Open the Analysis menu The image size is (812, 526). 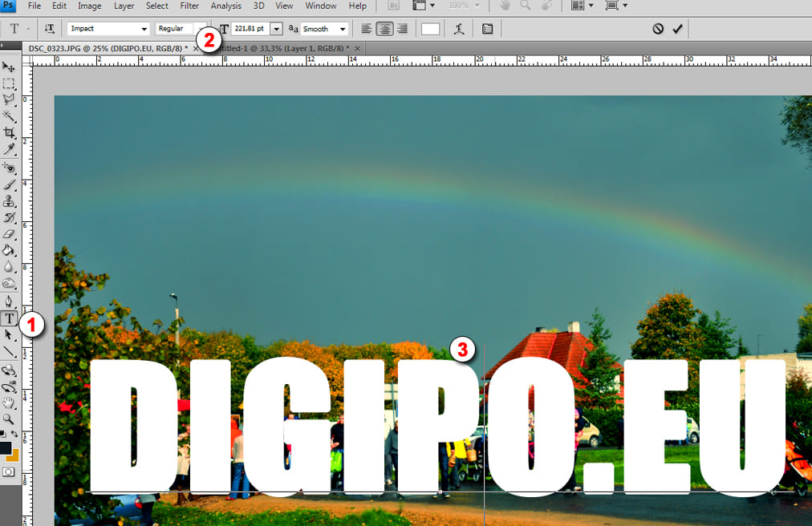click(225, 6)
